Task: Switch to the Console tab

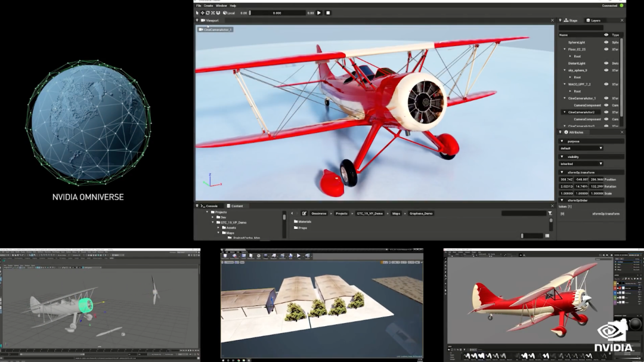Action: pyautogui.click(x=209, y=206)
